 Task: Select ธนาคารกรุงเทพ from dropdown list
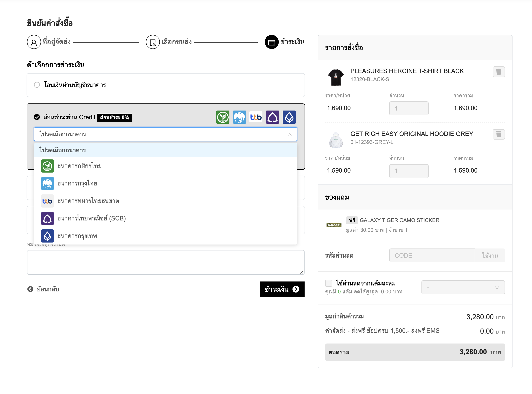tap(77, 236)
